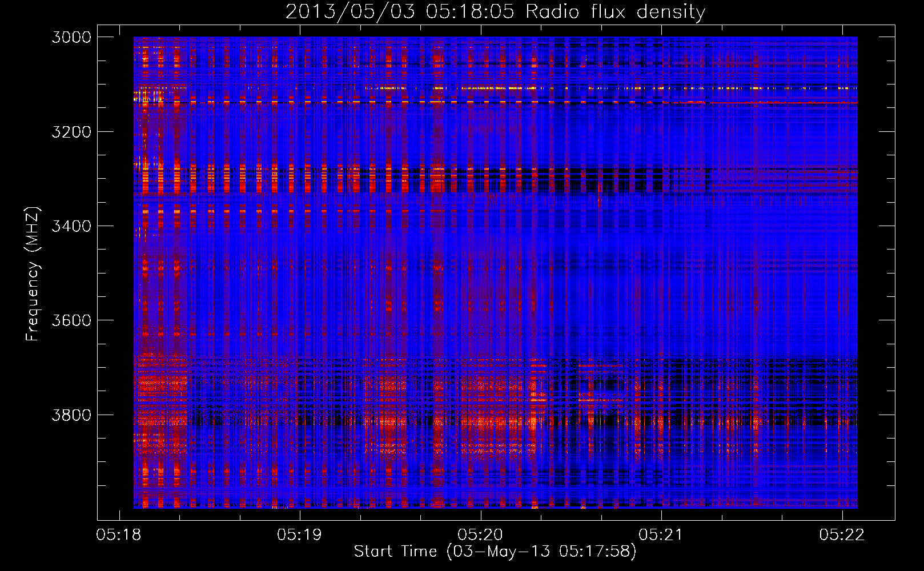924x571 pixels.
Task: Click the "Start Time" horizontal axis label
Action: pos(395,551)
